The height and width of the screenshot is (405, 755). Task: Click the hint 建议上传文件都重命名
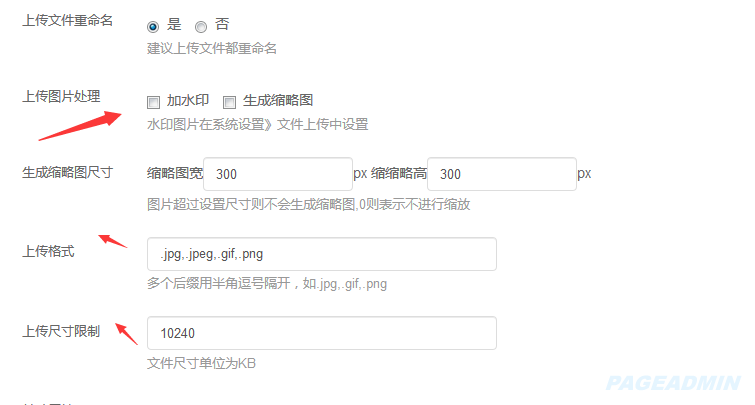[x=212, y=49]
